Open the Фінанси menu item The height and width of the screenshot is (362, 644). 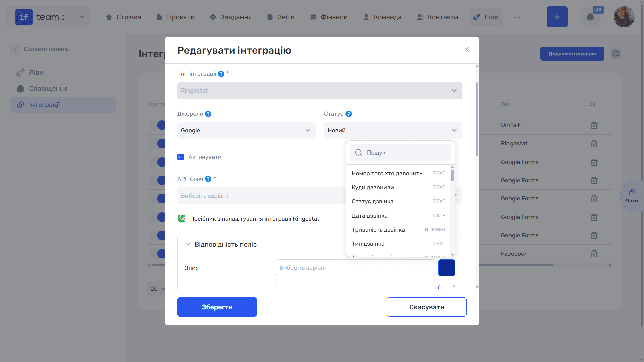coord(329,17)
